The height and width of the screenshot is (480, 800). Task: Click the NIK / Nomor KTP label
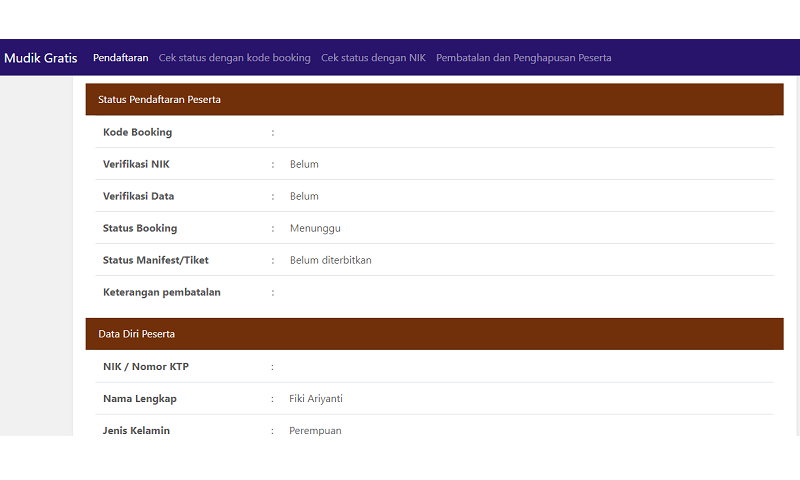(145, 367)
